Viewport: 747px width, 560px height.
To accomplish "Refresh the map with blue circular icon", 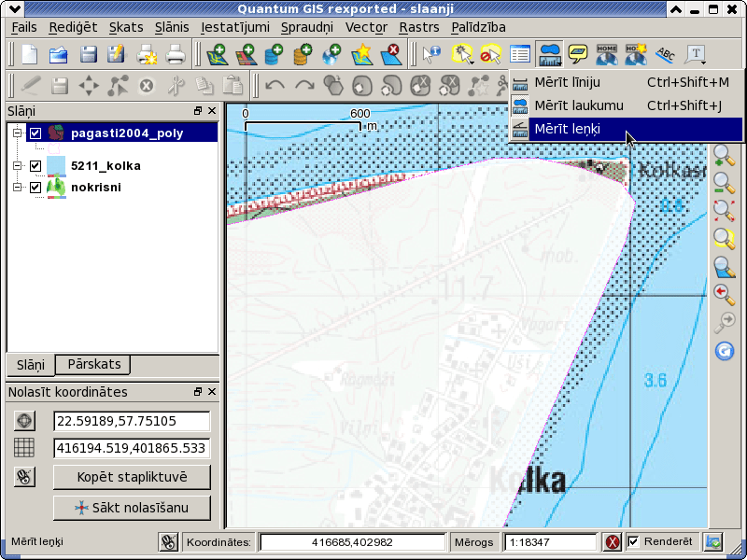I will click(725, 352).
